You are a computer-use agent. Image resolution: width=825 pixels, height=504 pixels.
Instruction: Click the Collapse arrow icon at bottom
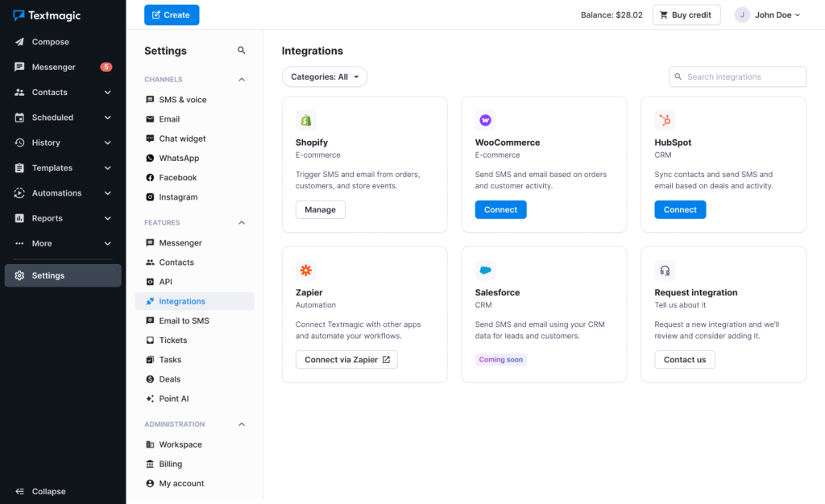click(19, 491)
